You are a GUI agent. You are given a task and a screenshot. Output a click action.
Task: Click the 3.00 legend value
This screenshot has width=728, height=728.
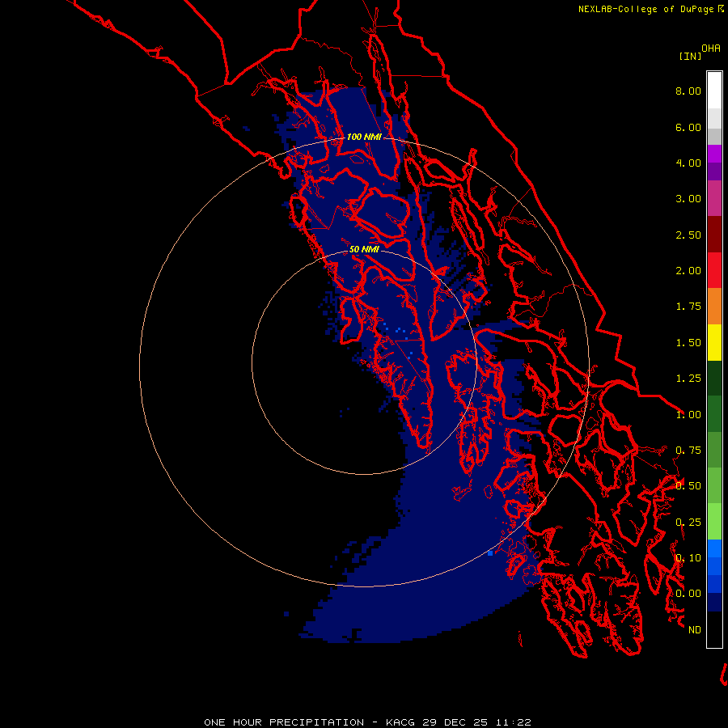[688, 199]
